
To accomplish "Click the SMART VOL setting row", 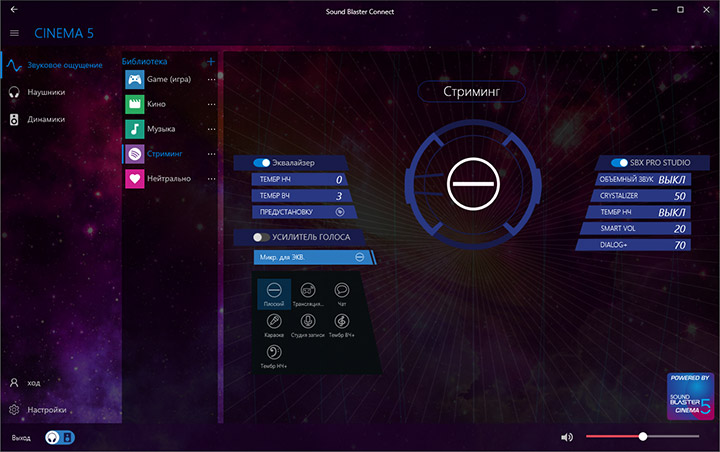I will [x=636, y=228].
